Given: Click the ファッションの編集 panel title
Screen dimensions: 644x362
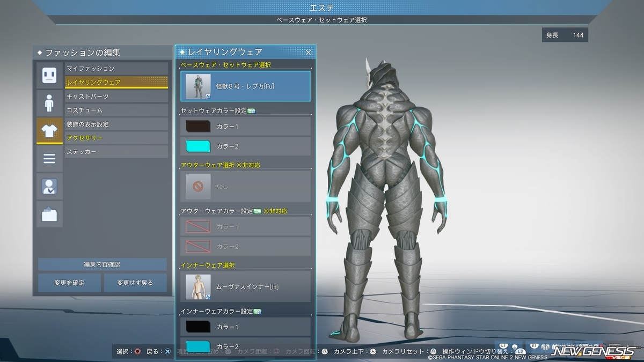Looking at the screenshot, I should (83, 53).
